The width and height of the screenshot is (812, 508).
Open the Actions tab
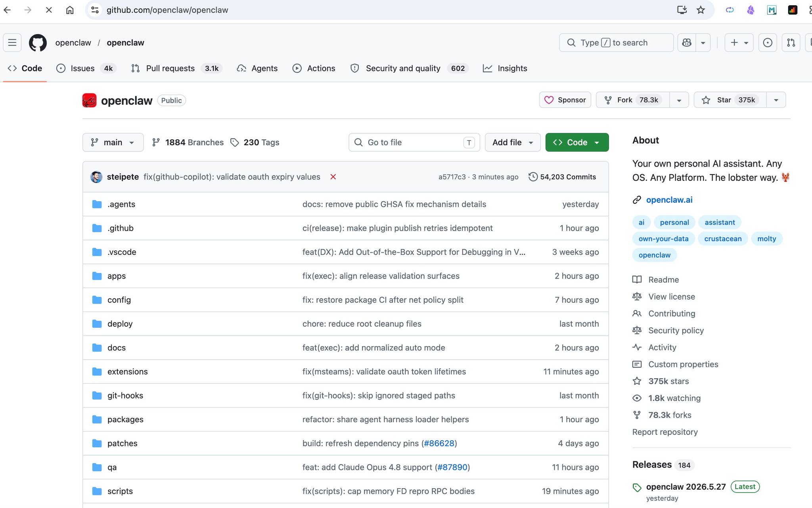pyautogui.click(x=314, y=68)
